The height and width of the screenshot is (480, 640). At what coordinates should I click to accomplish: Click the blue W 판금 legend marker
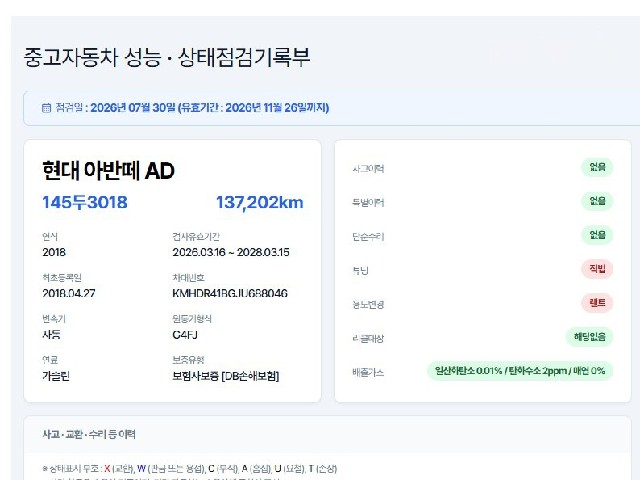tap(141, 469)
